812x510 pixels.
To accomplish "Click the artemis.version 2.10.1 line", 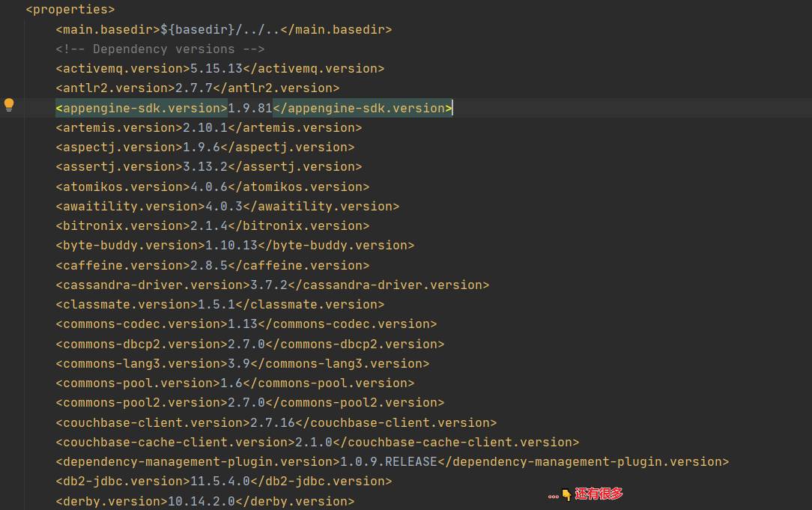I will (209, 127).
